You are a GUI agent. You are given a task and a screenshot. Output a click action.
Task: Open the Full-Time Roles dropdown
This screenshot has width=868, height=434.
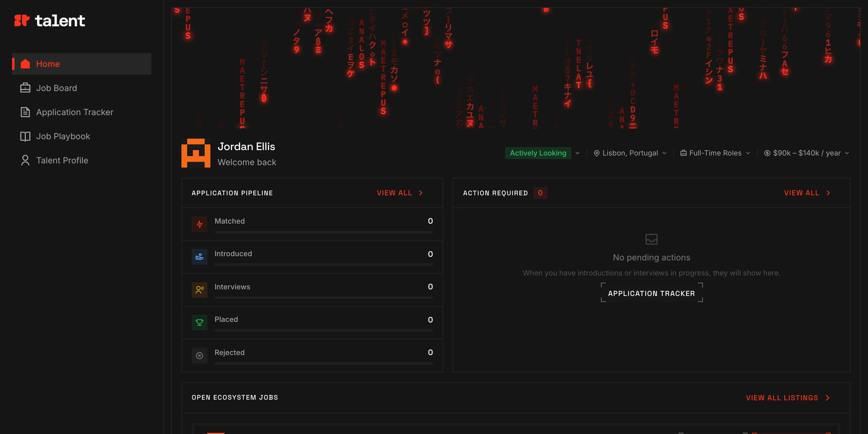coord(715,153)
